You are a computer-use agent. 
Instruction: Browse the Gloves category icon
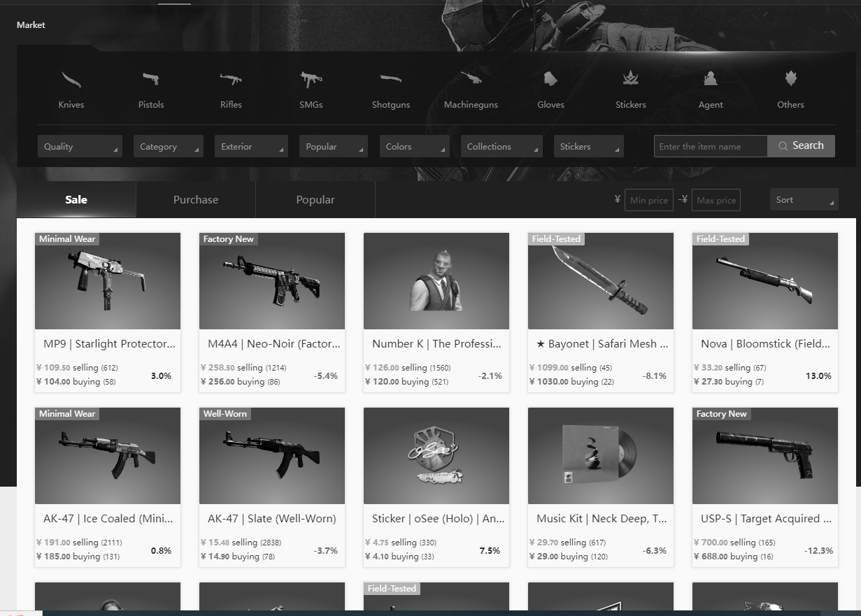550,79
